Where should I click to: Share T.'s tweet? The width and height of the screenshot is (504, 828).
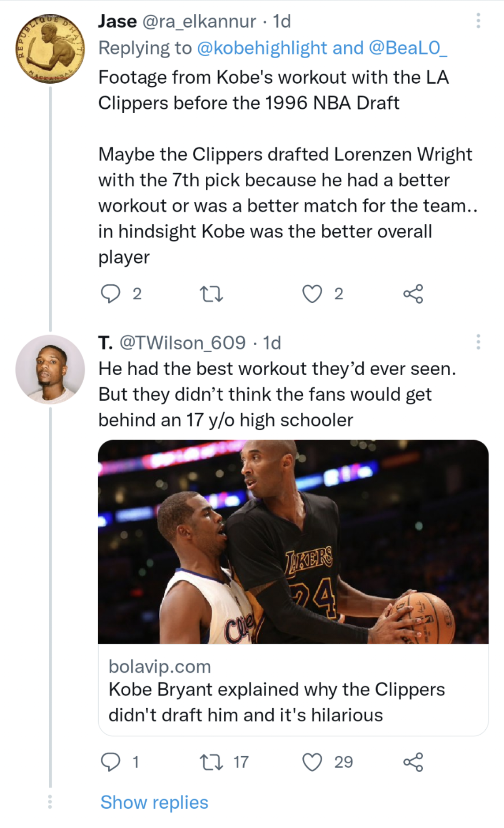[x=413, y=762]
